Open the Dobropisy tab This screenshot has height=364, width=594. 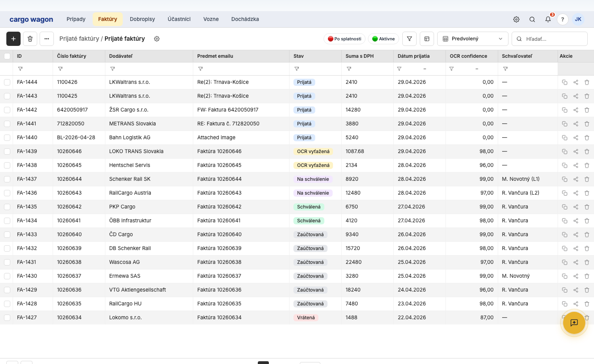[143, 19]
